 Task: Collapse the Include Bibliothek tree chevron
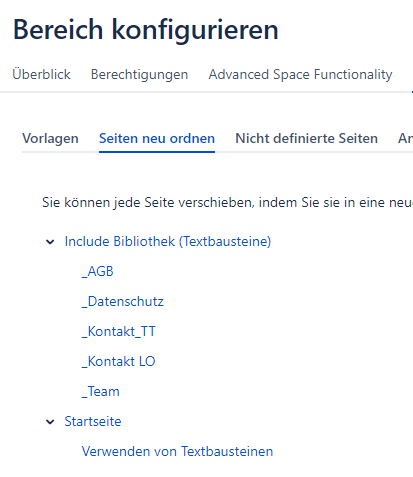(x=50, y=242)
